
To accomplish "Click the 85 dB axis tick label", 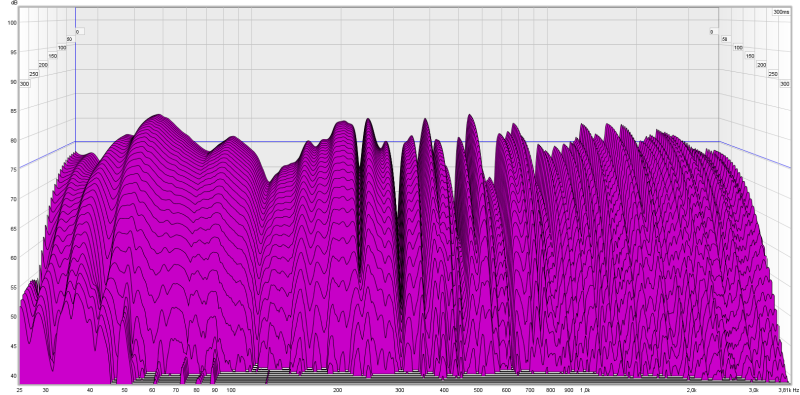I will pyautogui.click(x=14, y=111).
